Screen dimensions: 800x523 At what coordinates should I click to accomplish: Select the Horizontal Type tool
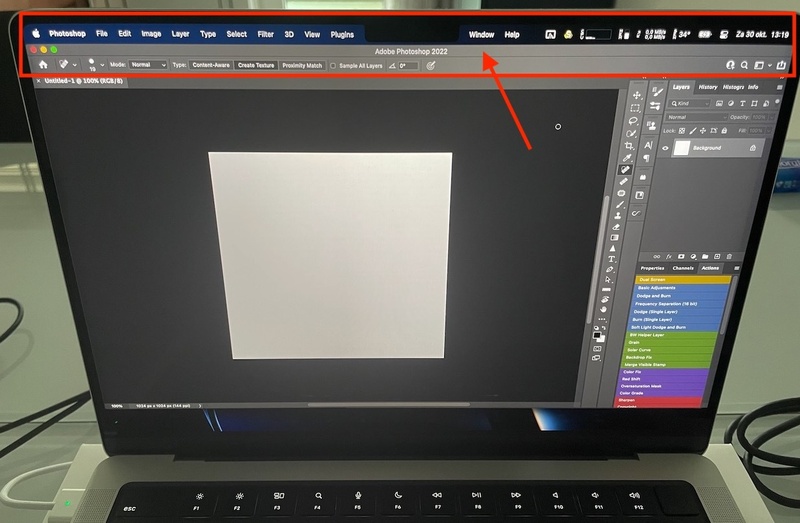(611, 259)
